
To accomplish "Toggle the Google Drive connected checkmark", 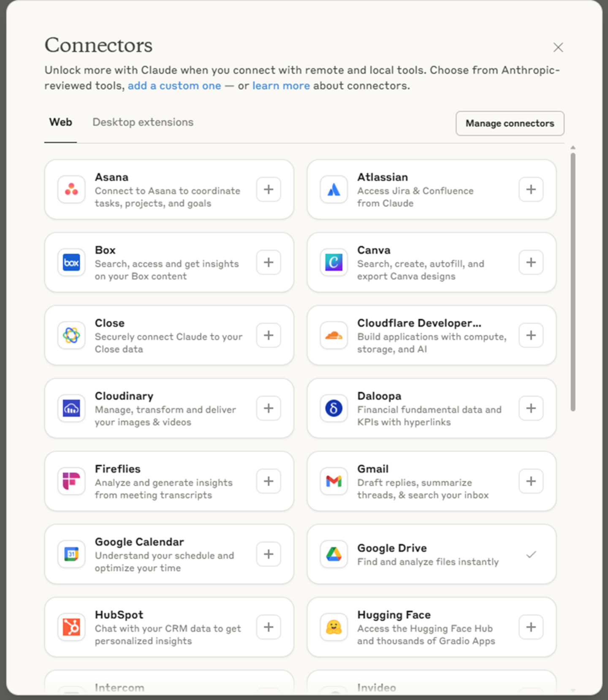I will (531, 554).
